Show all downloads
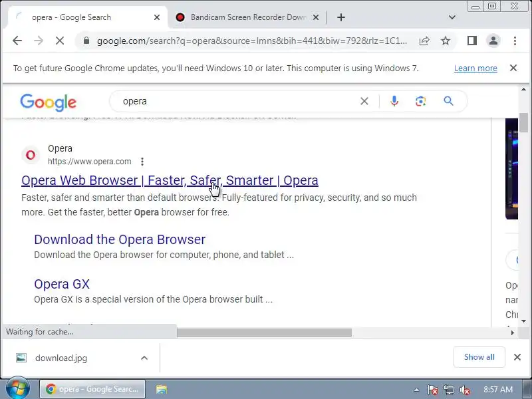The image size is (532, 399). [479, 357]
